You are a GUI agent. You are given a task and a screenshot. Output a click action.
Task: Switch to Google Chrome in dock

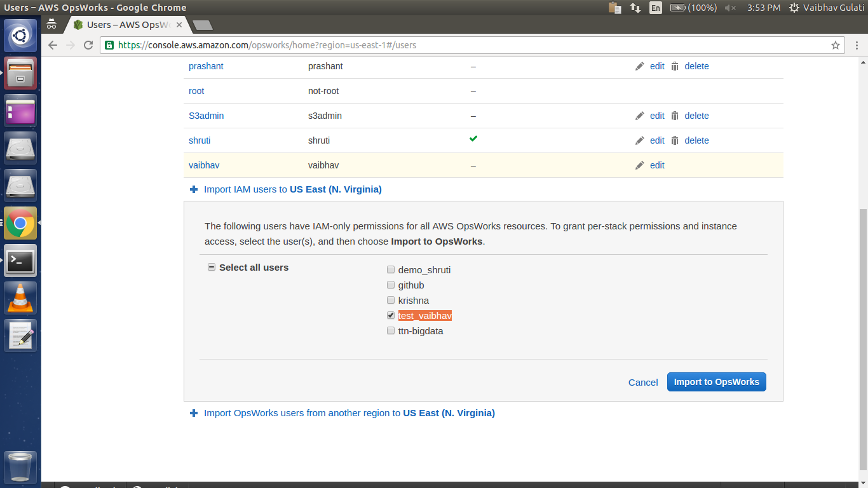pos(20,223)
